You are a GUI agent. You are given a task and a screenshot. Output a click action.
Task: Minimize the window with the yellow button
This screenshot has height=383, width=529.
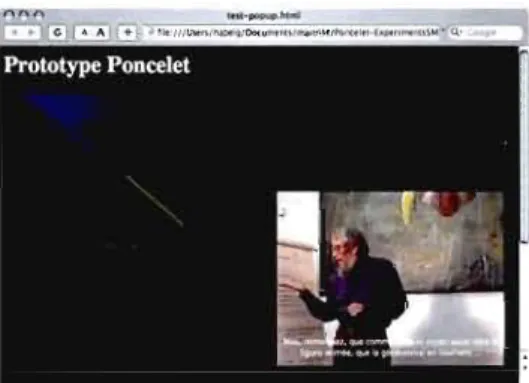(x=24, y=16)
